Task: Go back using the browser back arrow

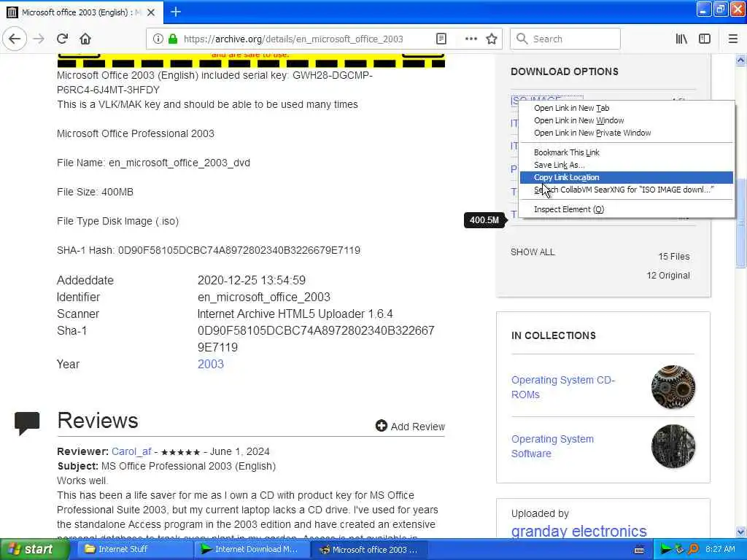Action: [15, 39]
